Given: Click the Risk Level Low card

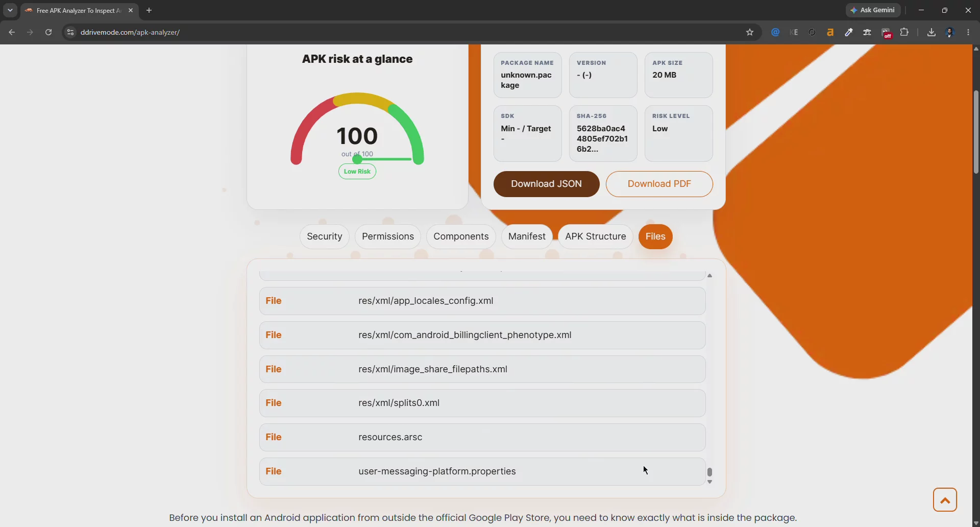Looking at the screenshot, I should point(678,133).
